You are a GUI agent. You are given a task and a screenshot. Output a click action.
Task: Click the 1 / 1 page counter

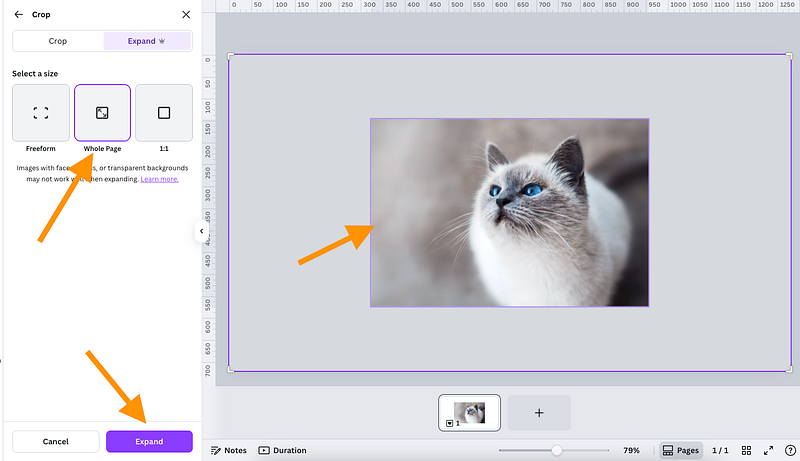tap(720, 450)
